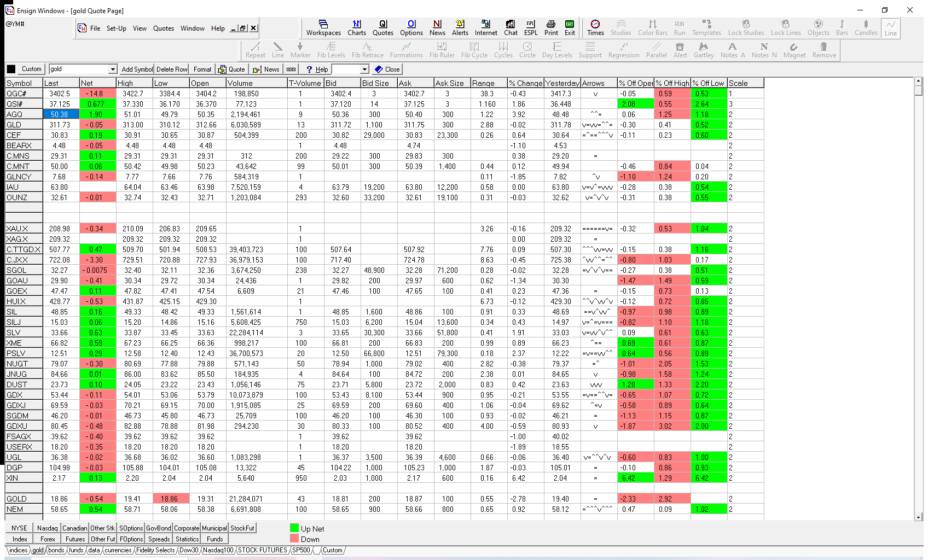Click the Format button

202,69
